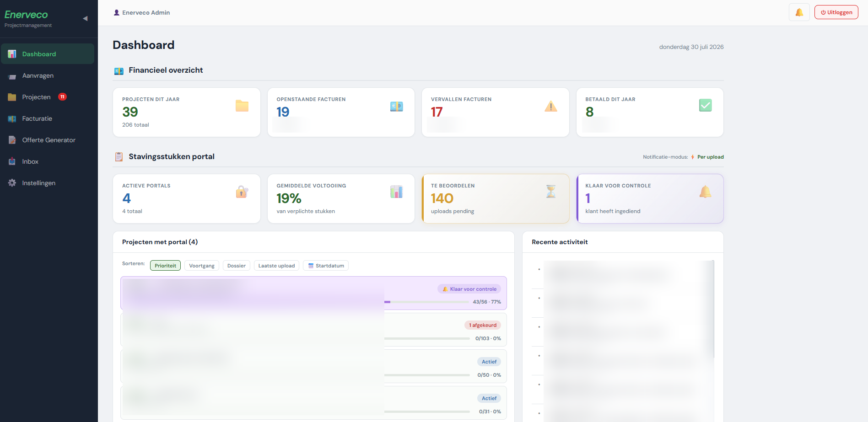Open the Inbox menu item
This screenshot has height=422, width=868.
coord(48,161)
